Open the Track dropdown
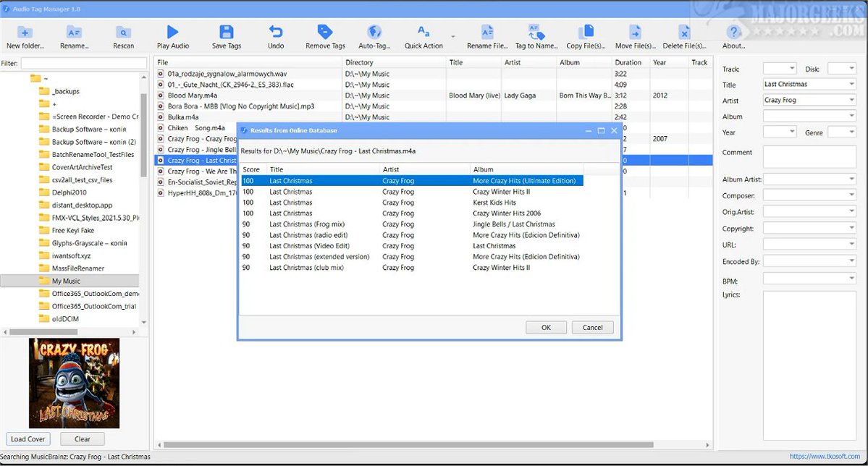Viewport: 868px width, 466px height. [792, 69]
